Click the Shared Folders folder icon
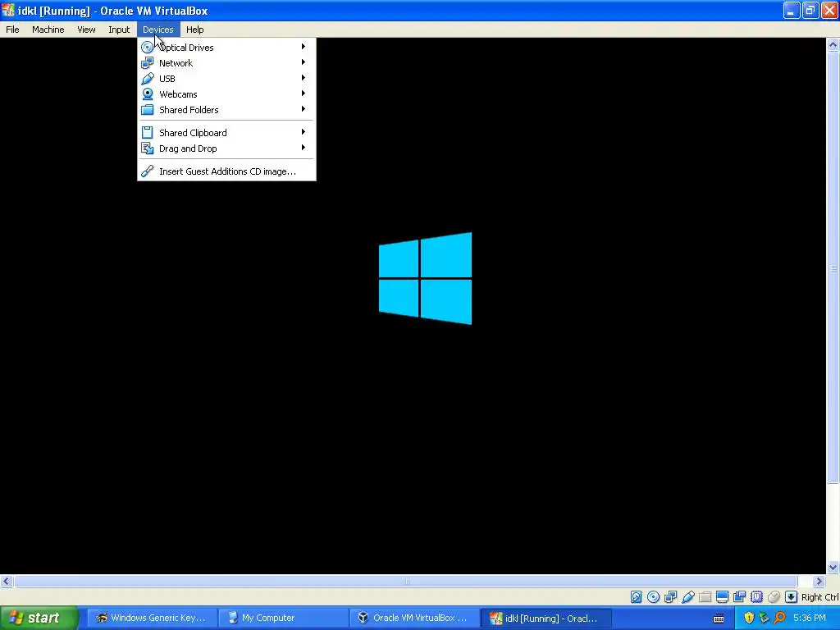Screen dimensions: 840x630 coord(148,109)
